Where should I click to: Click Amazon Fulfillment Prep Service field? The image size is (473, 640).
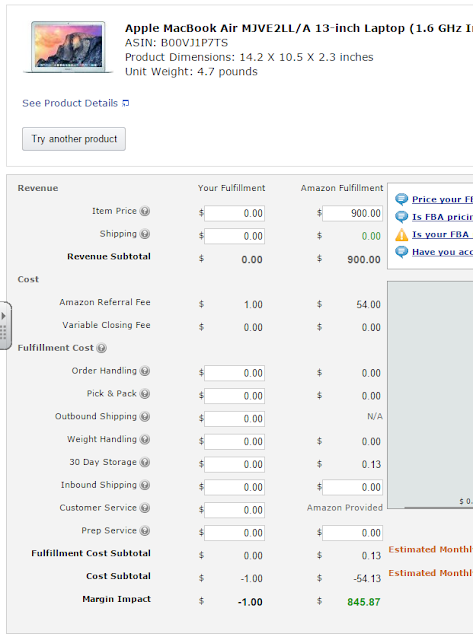tap(353, 533)
